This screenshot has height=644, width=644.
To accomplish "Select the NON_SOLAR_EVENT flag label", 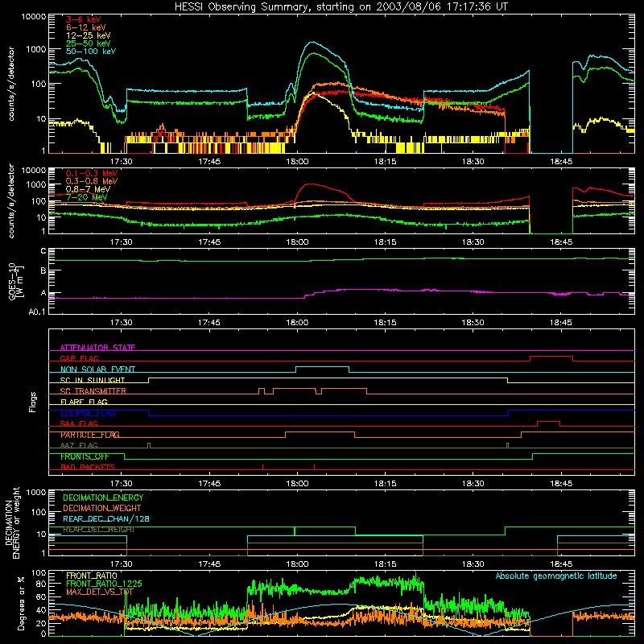I will click(97, 369).
